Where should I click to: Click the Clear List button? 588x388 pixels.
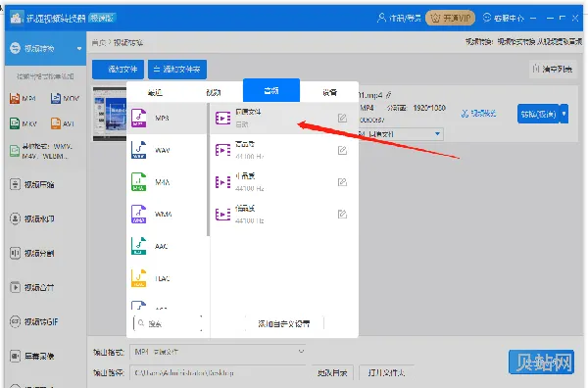(x=553, y=69)
